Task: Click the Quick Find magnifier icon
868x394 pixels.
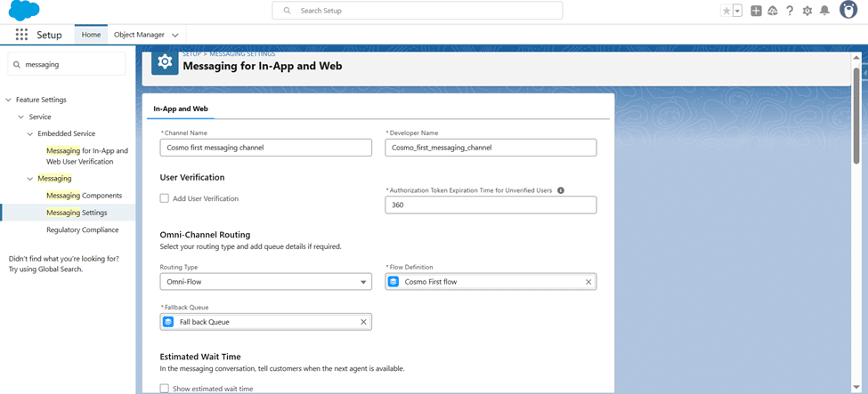Action: (17, 64)
